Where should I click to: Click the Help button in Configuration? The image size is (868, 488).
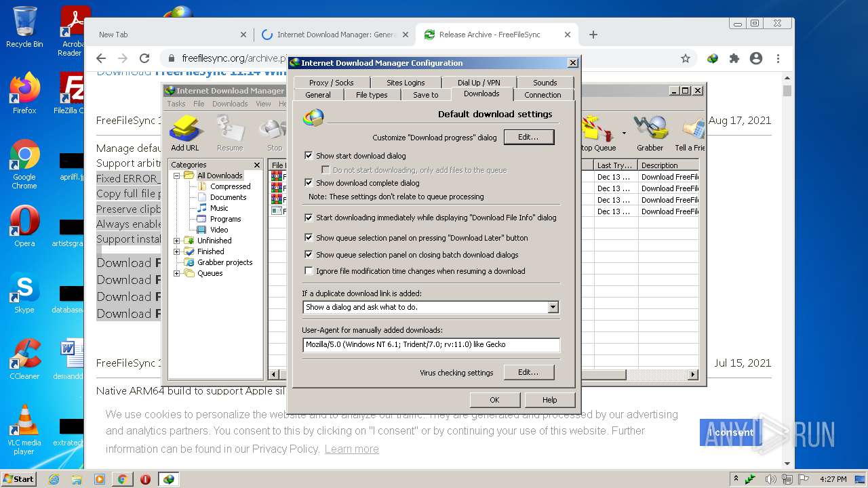549,400
